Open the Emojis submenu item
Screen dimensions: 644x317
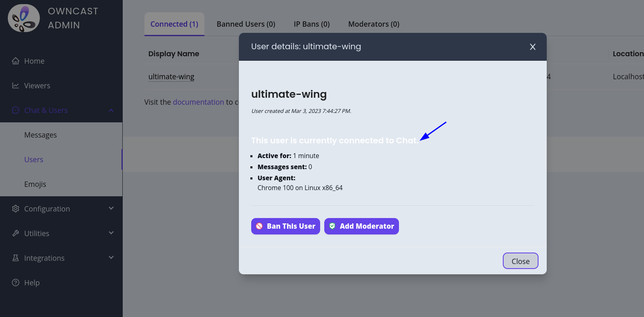click(61, 184)
